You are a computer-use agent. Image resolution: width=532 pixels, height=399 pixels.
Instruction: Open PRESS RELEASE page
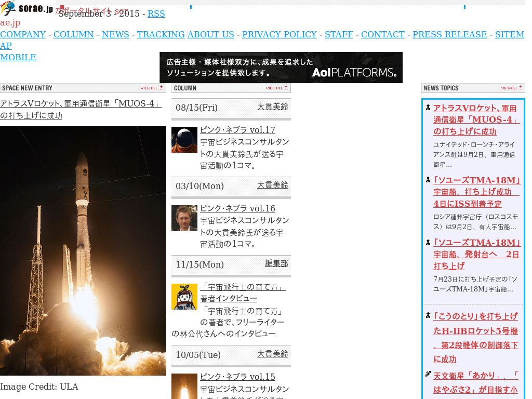coord(449,34)
